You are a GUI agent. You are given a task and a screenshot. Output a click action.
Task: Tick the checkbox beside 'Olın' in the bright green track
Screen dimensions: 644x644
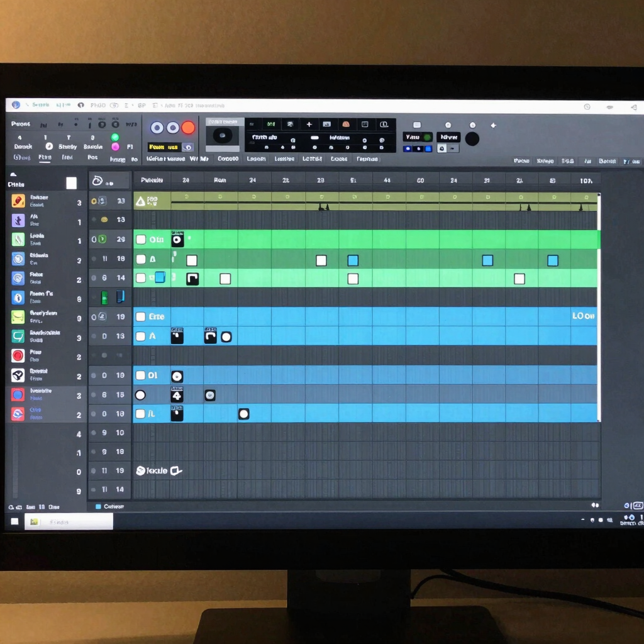click(141, 240)
